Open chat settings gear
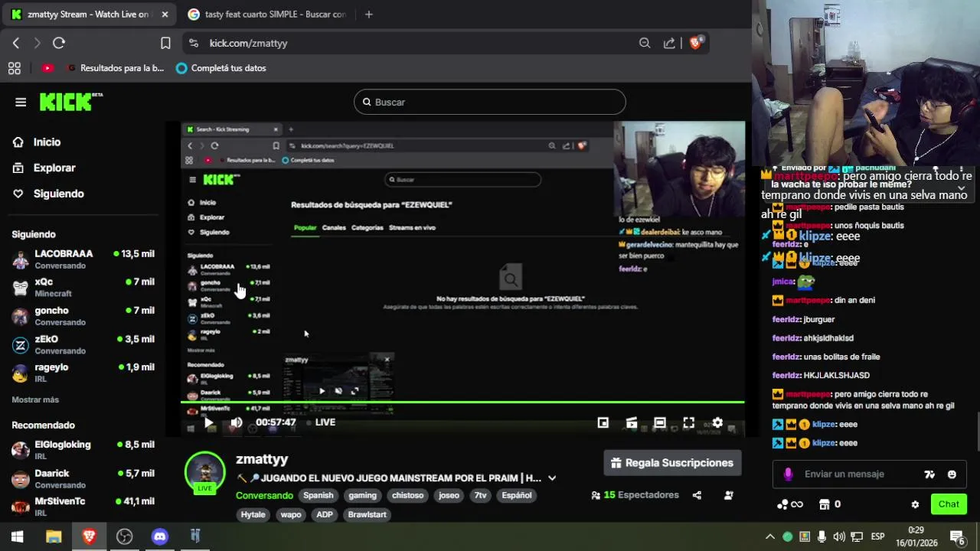The image size is (980, 551). (915, 504)
